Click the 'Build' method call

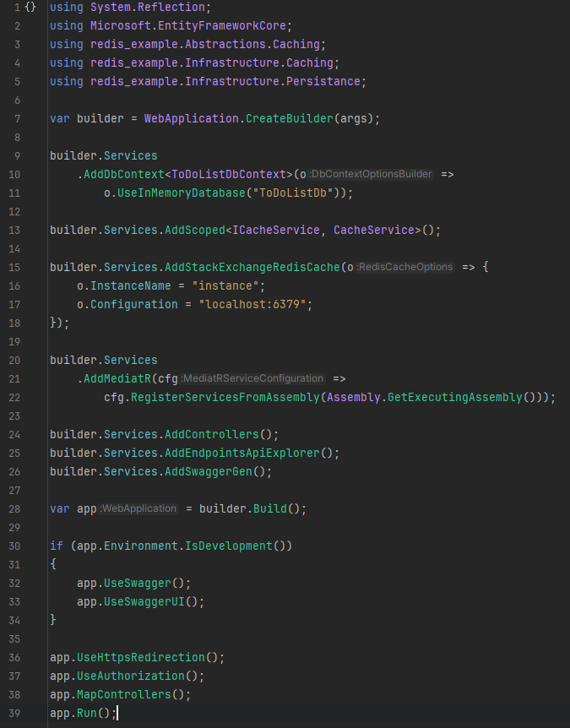pos(269,508)
